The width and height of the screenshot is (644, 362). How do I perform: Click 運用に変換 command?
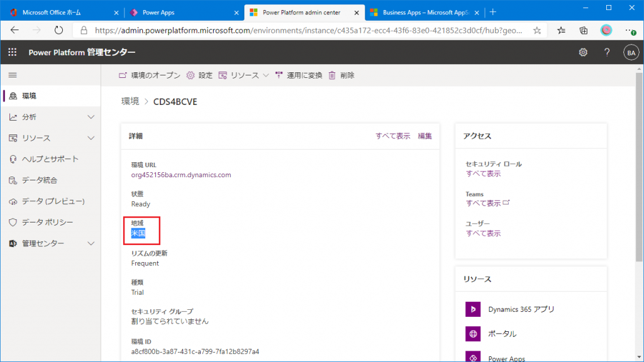tap(299, 75)
